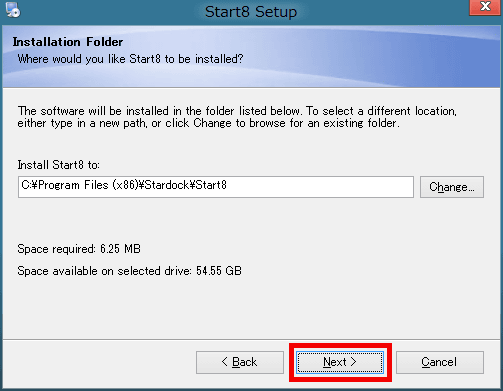This screenshot has width=503, height=391.
Task: Click the 'Space required: 6.25 MB' text
Action: coord(79,249)
